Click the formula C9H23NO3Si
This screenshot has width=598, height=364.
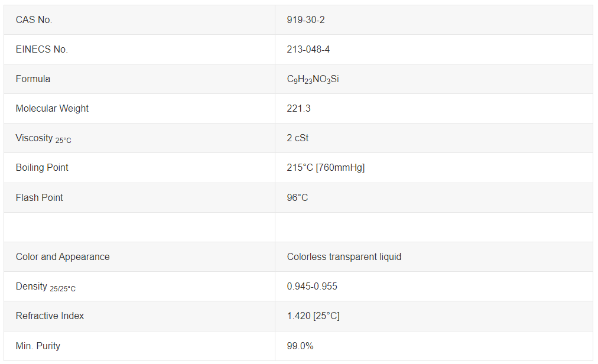313,79
